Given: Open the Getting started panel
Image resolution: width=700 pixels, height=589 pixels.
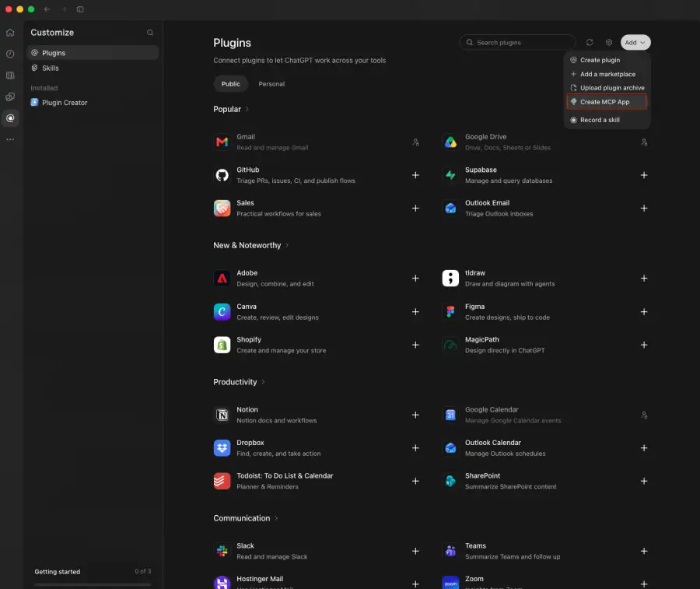Looking at the screenshot, I should coord(93,572).
